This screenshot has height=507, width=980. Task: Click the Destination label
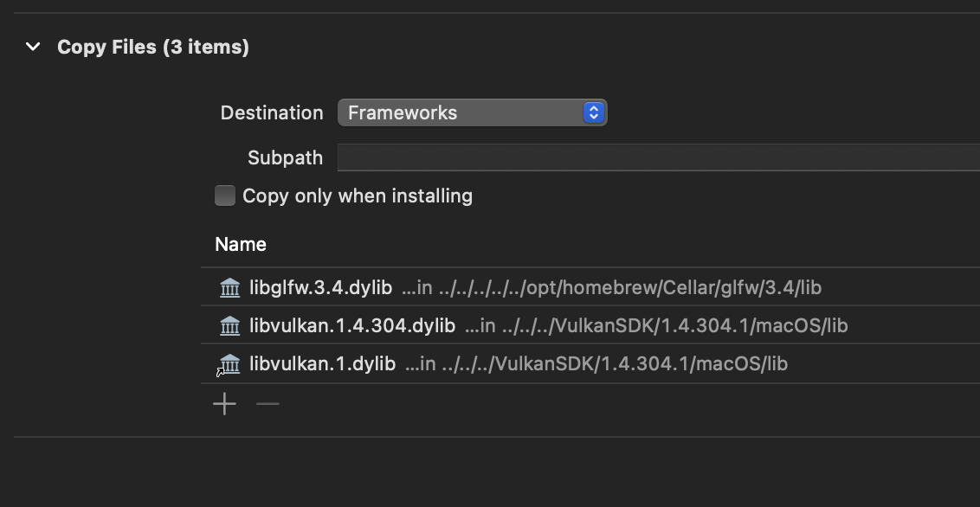pyautogui.click(x=272, y=112)
